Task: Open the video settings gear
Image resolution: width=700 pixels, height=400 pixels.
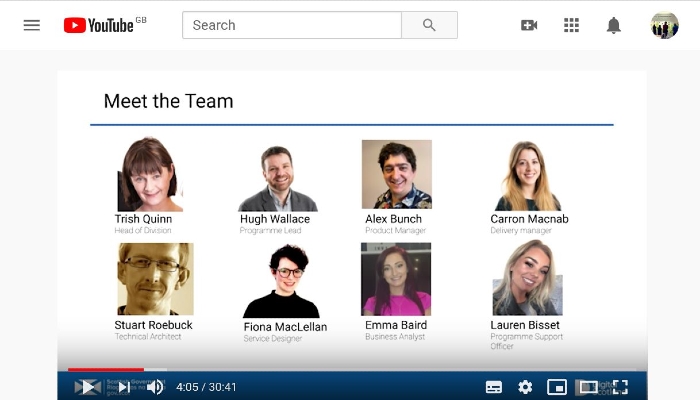Action: tap(525, 387)
